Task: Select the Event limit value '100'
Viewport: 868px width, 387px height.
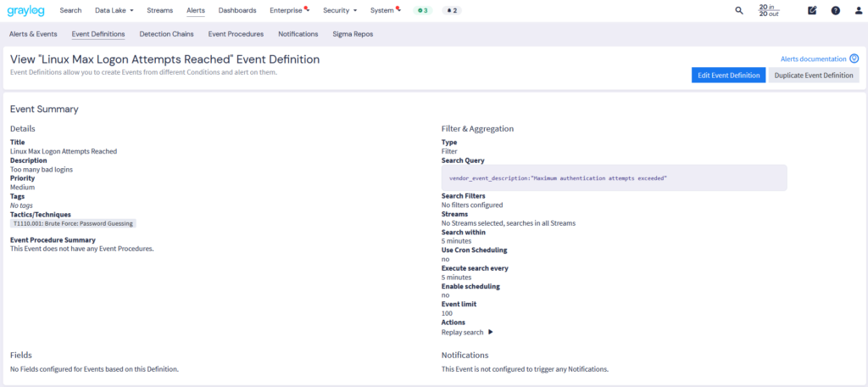Action: point(447,313)
